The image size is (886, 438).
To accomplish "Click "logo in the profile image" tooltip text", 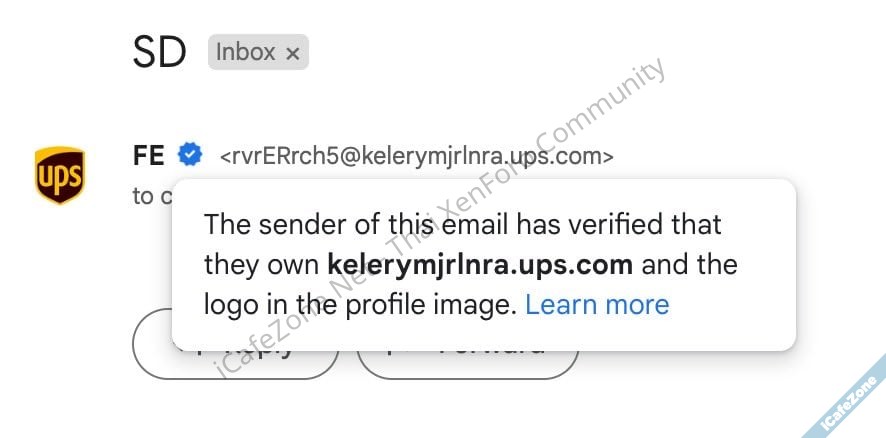I will point(360,304).
